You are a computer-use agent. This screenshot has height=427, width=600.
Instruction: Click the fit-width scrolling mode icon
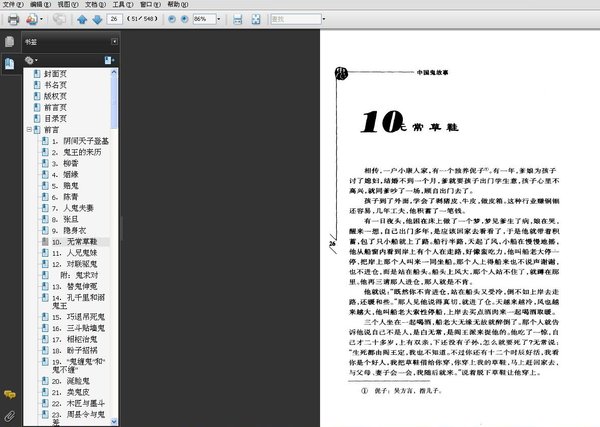[x=237, y=19]
